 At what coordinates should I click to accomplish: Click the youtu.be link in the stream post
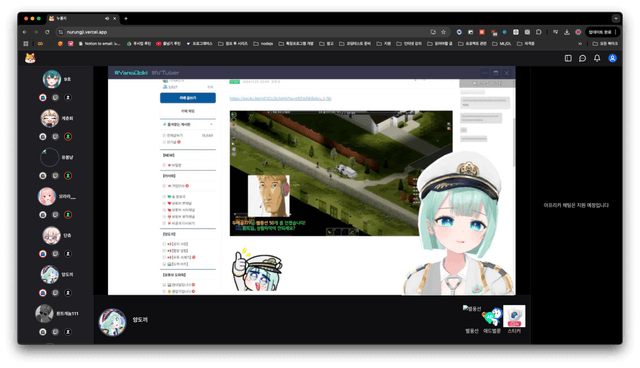(x=280, y=98)
